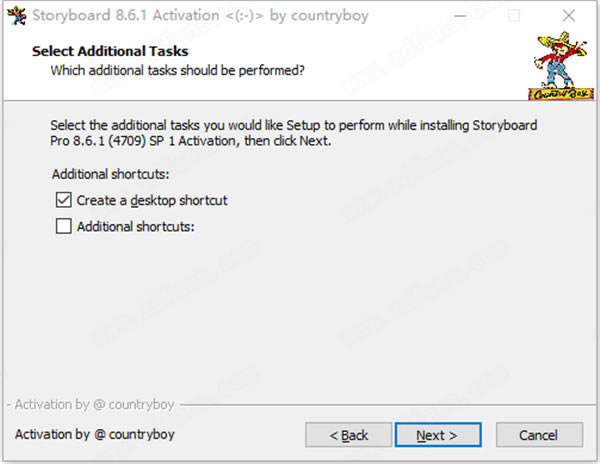
Task: Go back with the Back button
Action: pos(349,435)
